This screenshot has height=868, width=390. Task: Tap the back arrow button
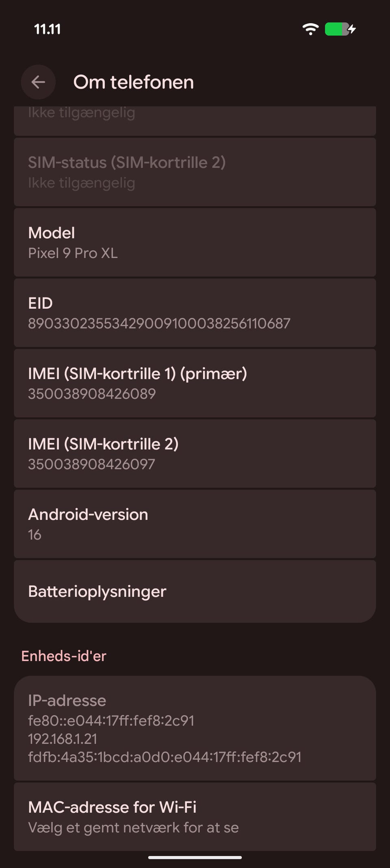[x=38, y=82]
